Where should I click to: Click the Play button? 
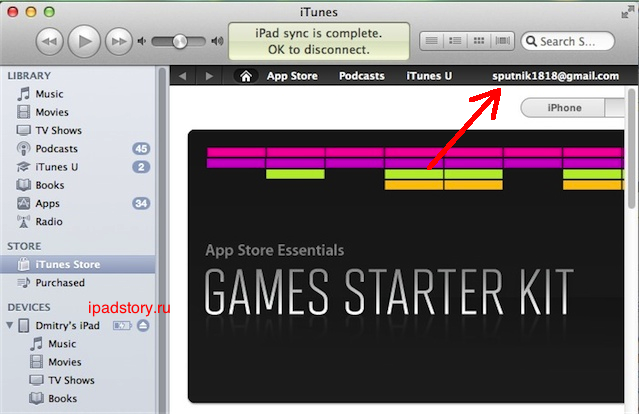(x=84, y=41)
